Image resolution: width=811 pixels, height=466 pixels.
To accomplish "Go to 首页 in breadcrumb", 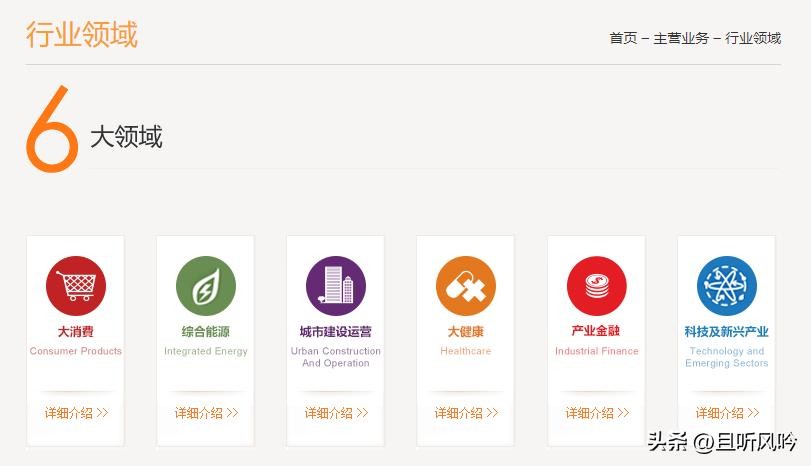I will click(623, 38).
